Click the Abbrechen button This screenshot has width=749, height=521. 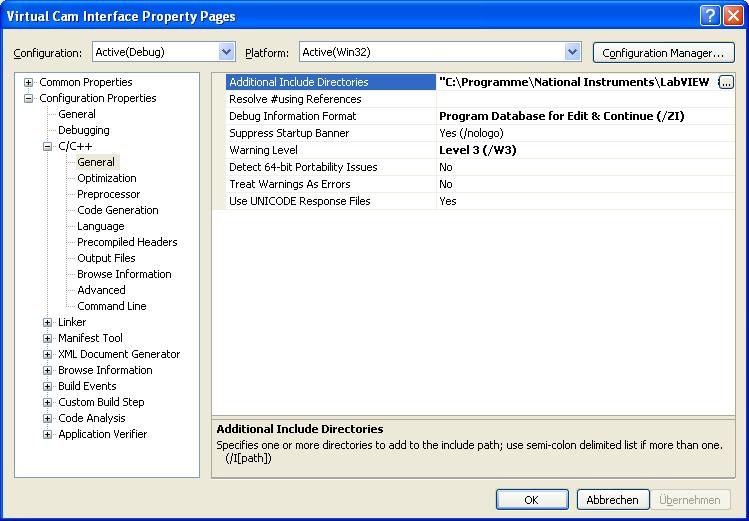[613, 500]
